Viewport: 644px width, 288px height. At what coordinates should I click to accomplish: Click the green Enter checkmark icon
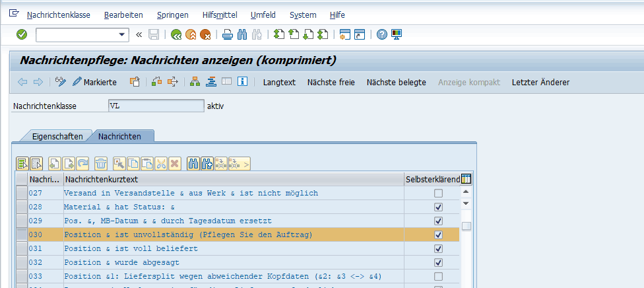[x=22, y=34]
